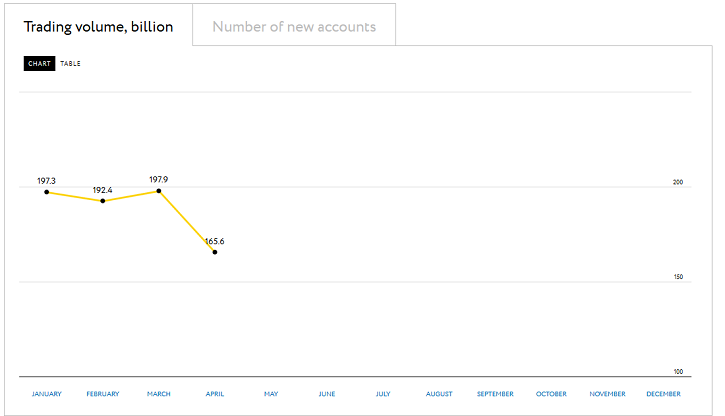Open the OCTOBER month link
This screenshot has width=725, height=416.
coord(551,394)
